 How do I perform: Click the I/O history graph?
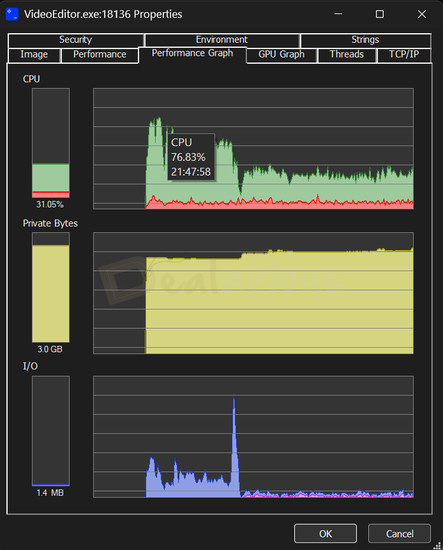tap(253, 437)
